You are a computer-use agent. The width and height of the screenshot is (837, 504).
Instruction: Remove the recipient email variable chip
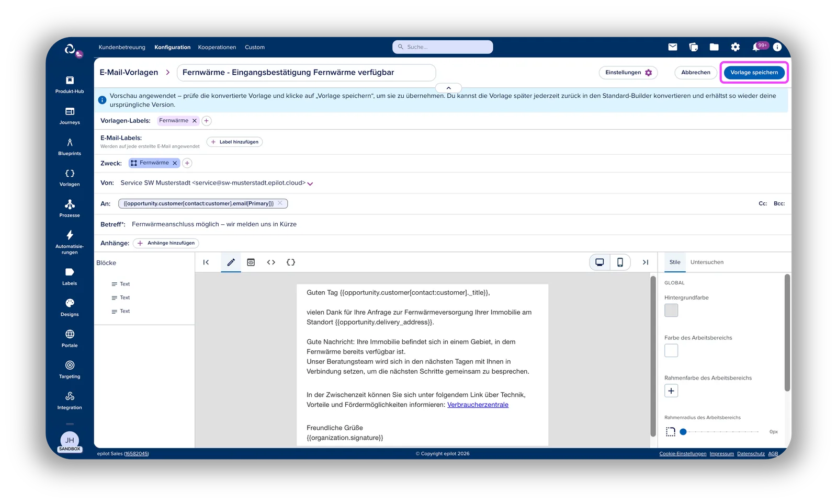point(280,203)
